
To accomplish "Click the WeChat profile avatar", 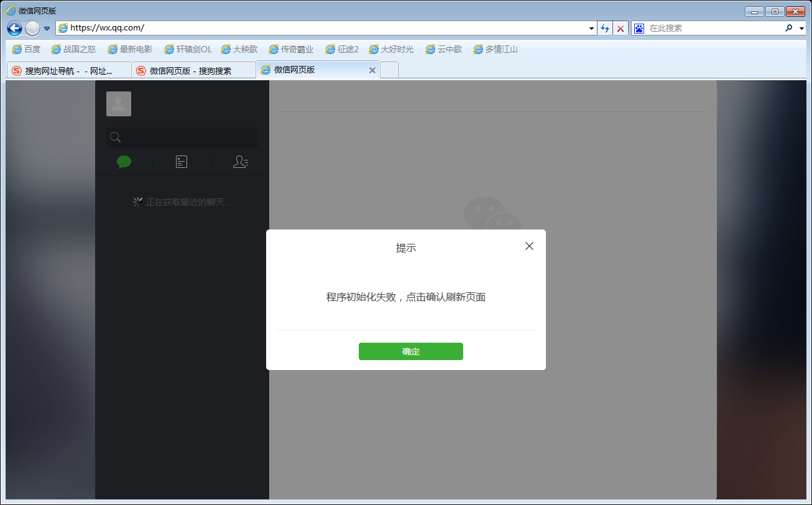I will [x=119, y=104].
